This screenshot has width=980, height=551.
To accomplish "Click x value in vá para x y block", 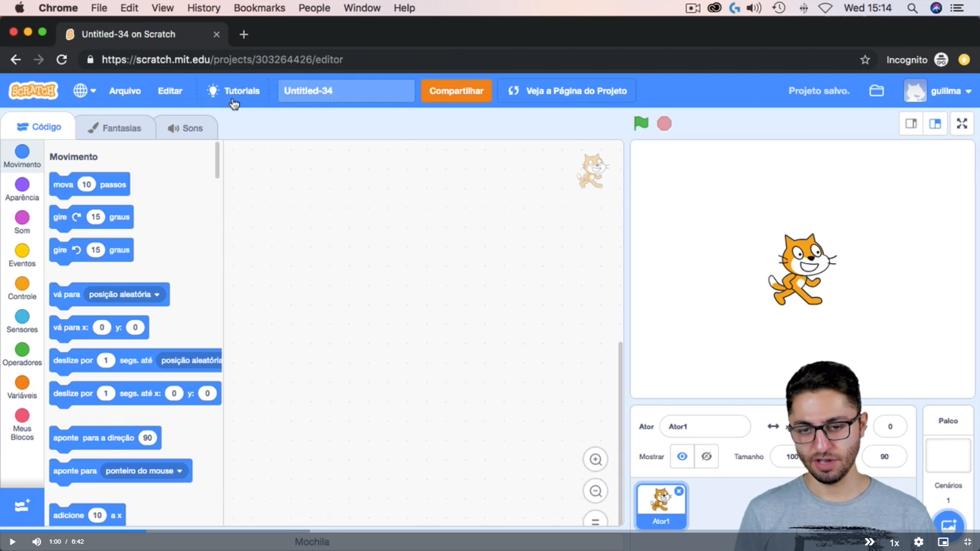I will coord(102,328).
